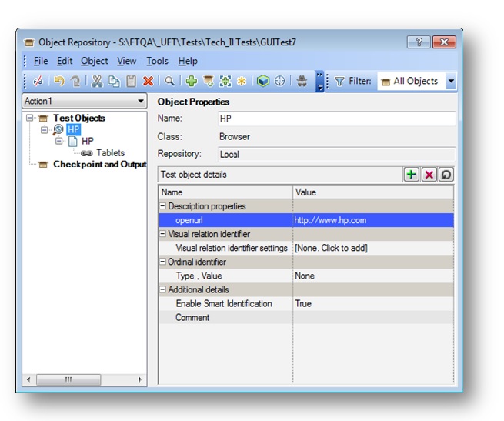Open the Filter All Objects dropdown
The height and width of the screenshot is (421, 504).
[x=450, y=82]
